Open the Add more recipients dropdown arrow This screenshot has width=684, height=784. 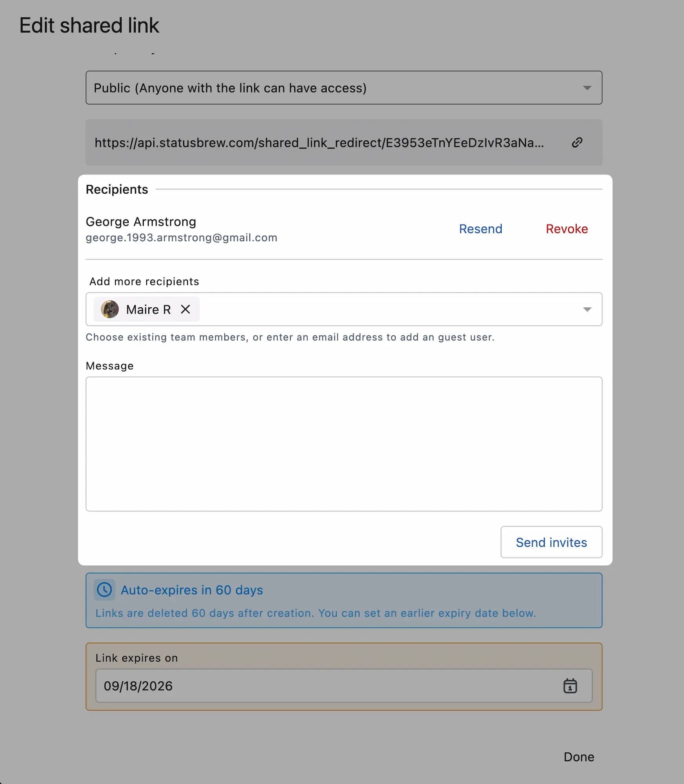click(587, 309)
